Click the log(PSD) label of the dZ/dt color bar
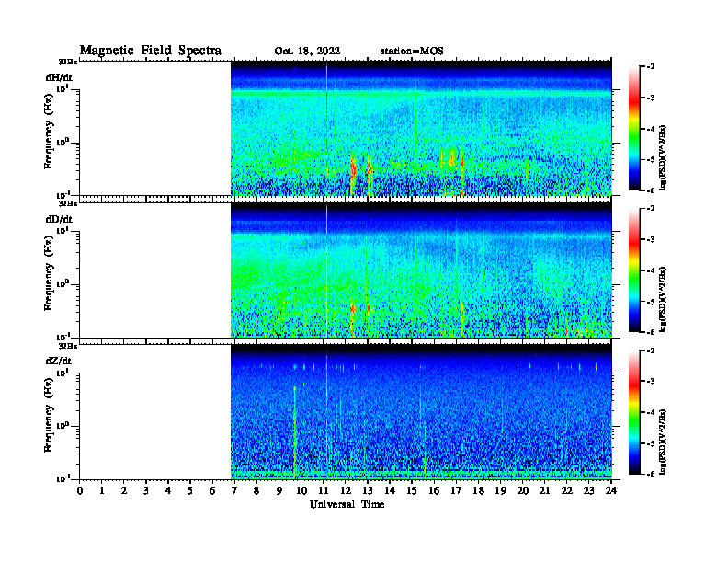 pos(663,441)
